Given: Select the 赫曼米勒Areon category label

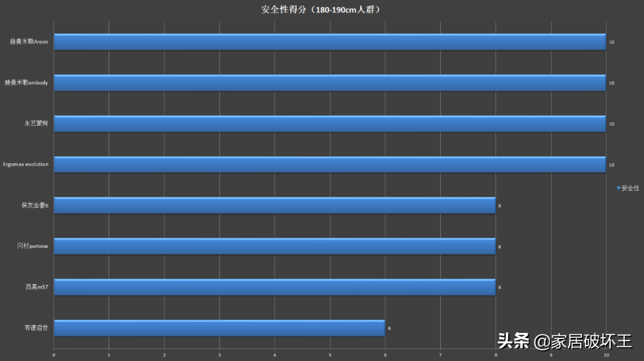Looking at the screenshot, I should pos(29,42).
